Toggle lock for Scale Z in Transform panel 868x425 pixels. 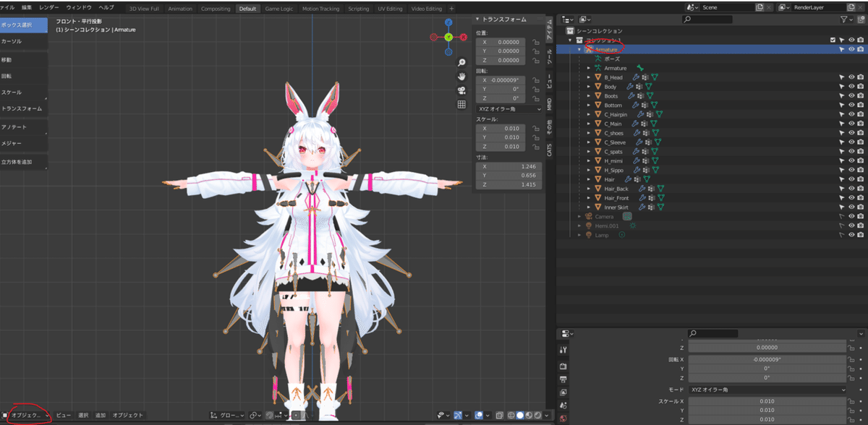536,146
